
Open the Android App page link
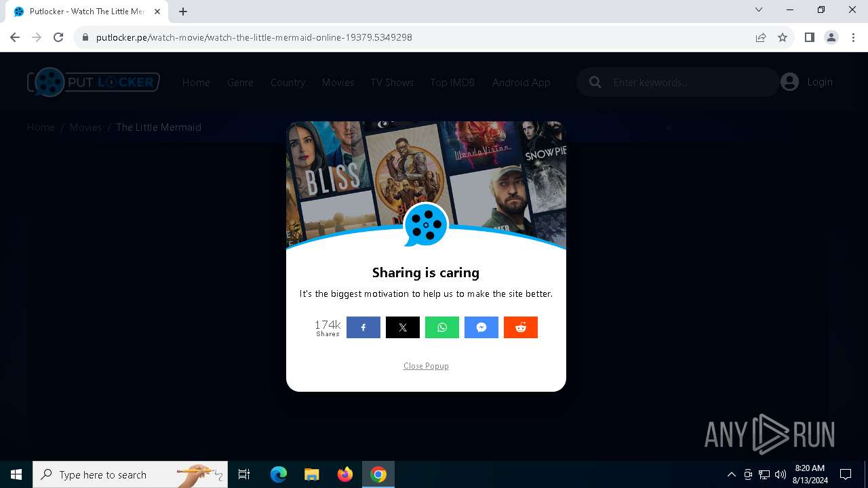(x=521, y=82)
